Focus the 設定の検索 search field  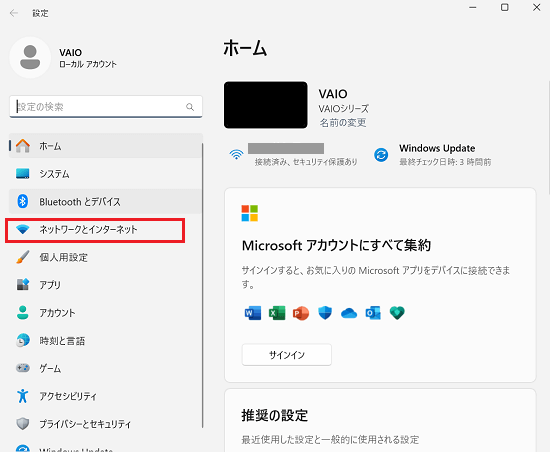106,107
